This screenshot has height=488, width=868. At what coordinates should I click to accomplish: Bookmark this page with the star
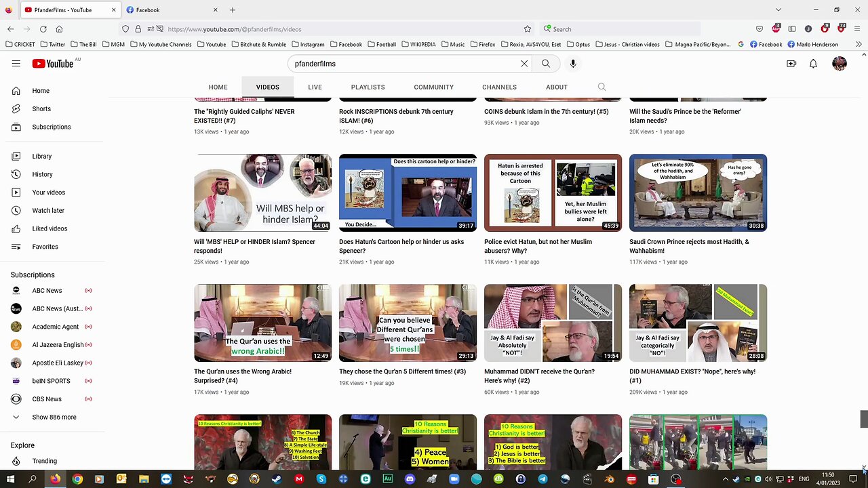tap(527, 29)
